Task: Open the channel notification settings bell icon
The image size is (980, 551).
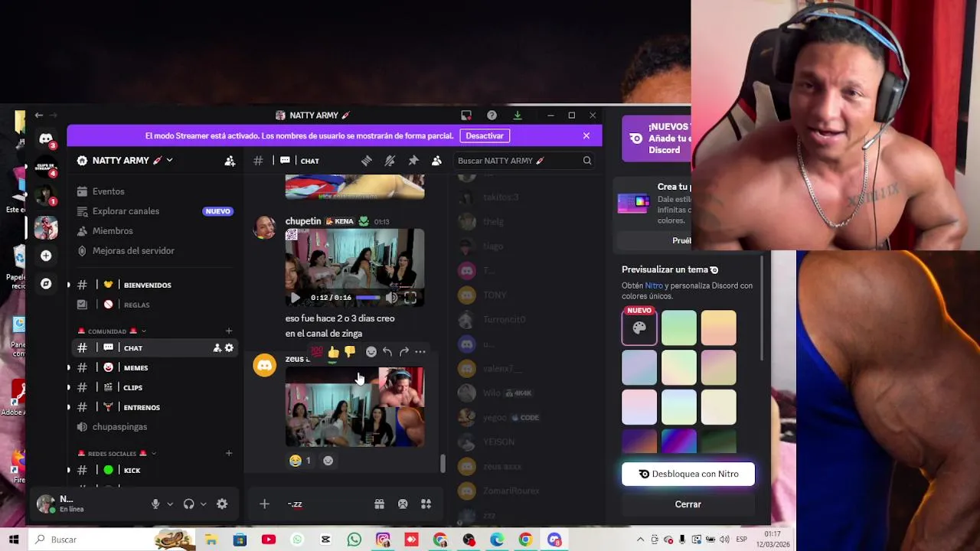Action: tap(390, 161)
